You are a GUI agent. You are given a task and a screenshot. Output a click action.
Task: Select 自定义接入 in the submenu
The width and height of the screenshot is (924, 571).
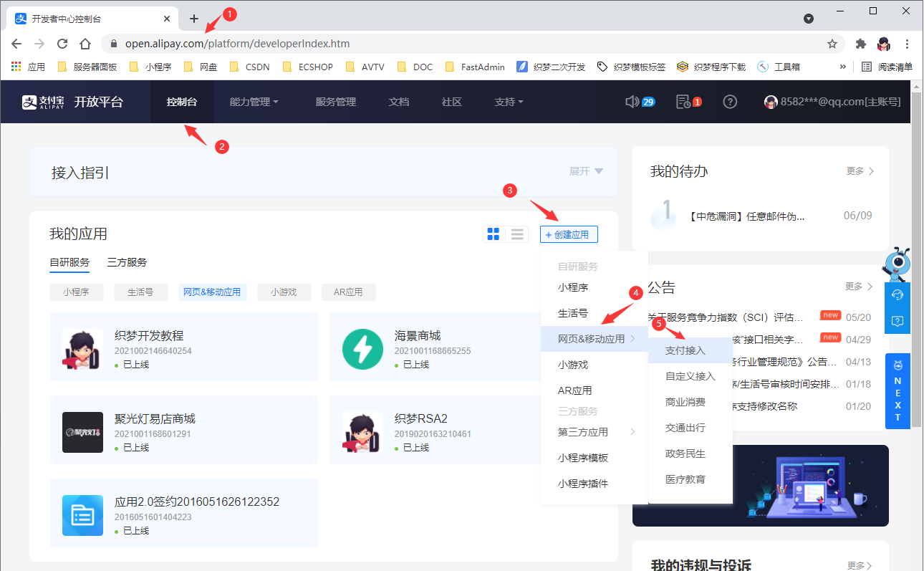coord(690,376)
